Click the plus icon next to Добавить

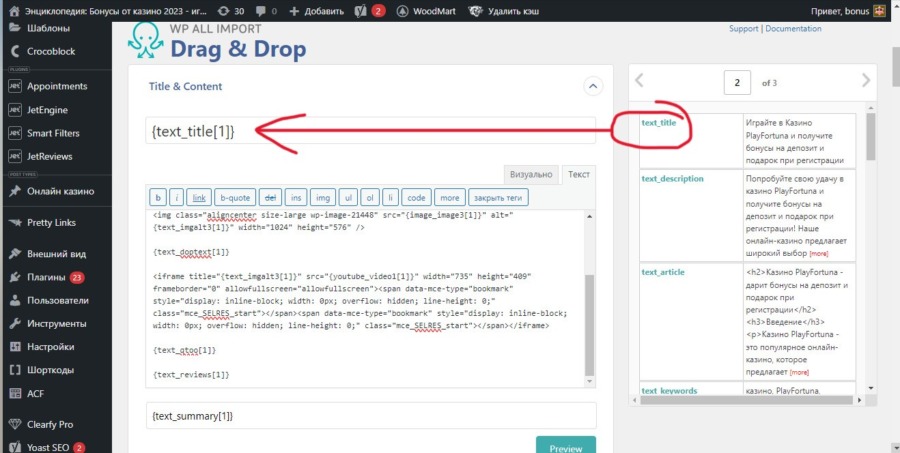tap(294, 11)
